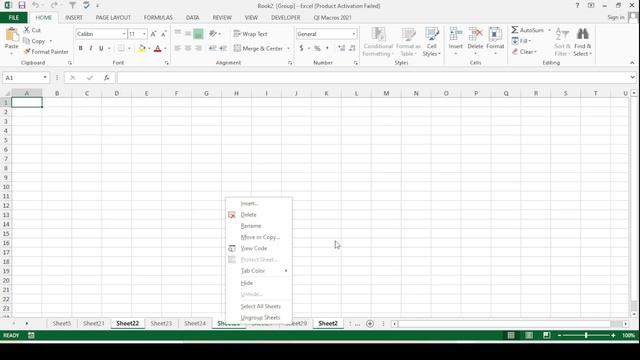Click the Increase Decimal icon
The image size is (640, 360).
point(341,48)
